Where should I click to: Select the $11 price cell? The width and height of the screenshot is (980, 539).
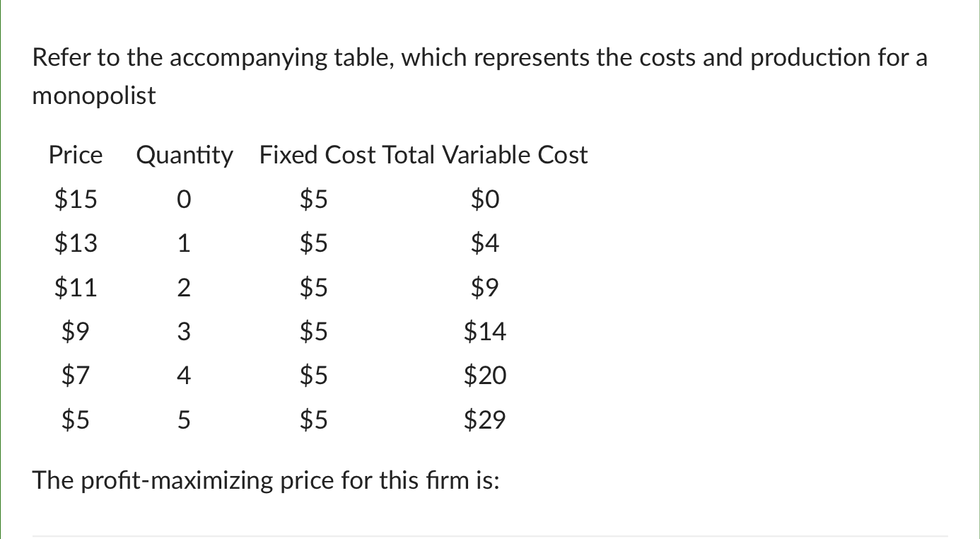tap(76, 288)
